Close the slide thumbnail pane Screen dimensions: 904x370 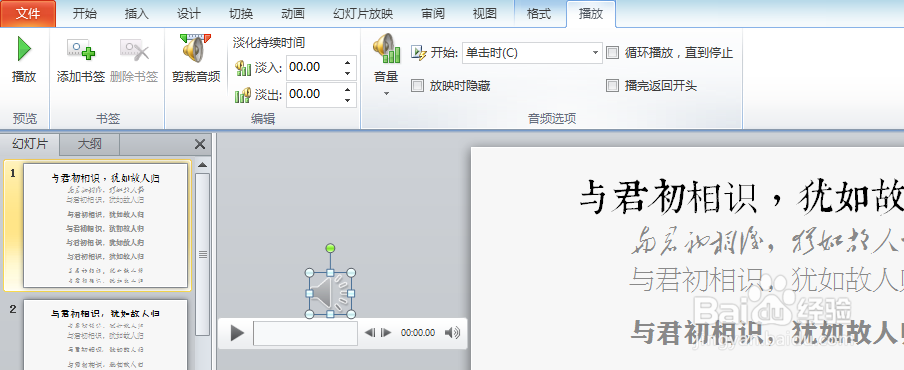pyautogui.click(x=200, y=145)
